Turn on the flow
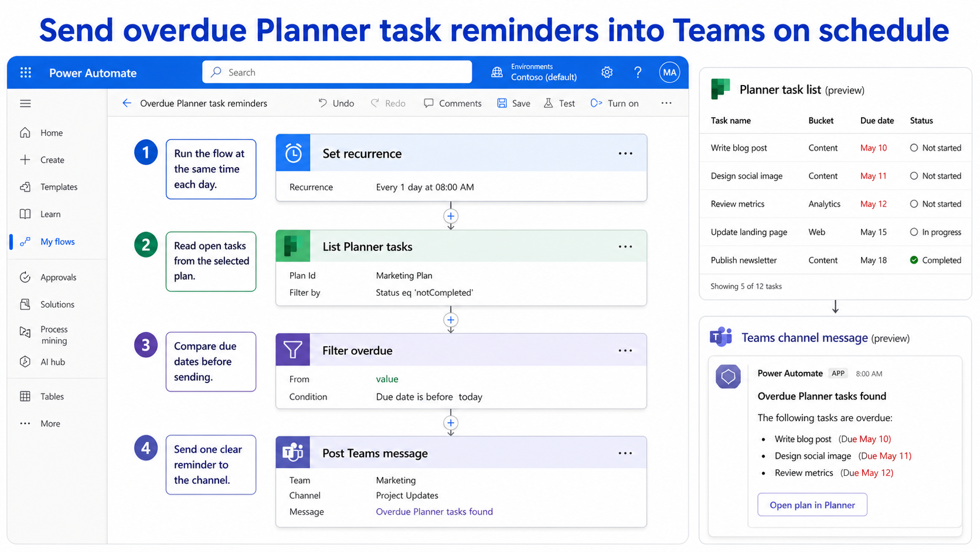Image resolution: width=980 pixels, height=552 pixels. pos(614,103)
